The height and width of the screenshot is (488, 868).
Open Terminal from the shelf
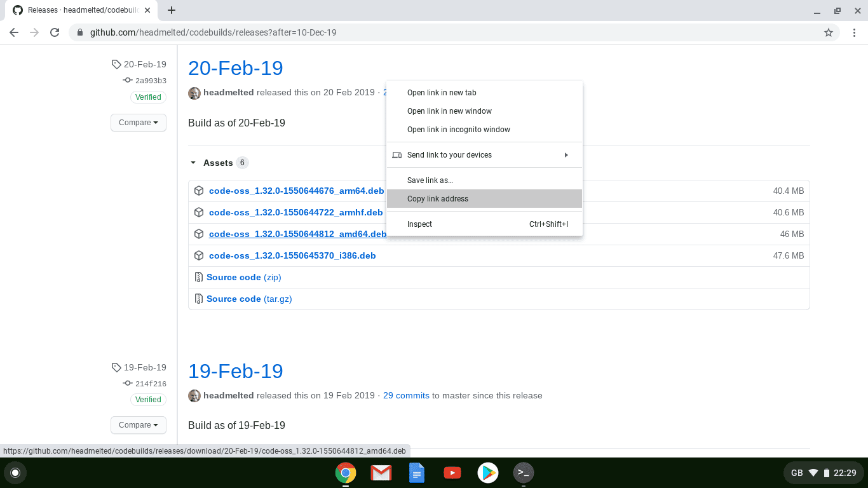tap(524, 473)
